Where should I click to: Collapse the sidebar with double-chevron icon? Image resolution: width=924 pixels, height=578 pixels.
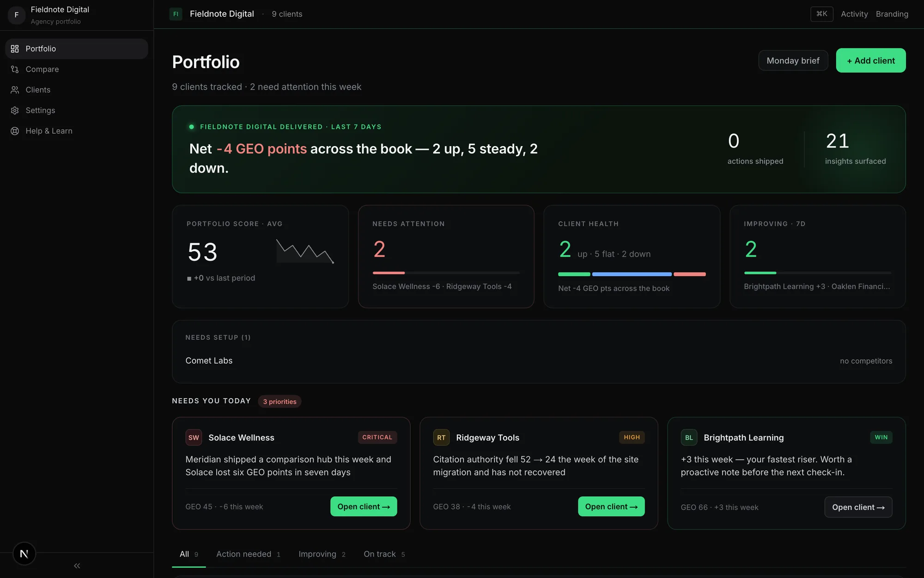click(77, 566)
